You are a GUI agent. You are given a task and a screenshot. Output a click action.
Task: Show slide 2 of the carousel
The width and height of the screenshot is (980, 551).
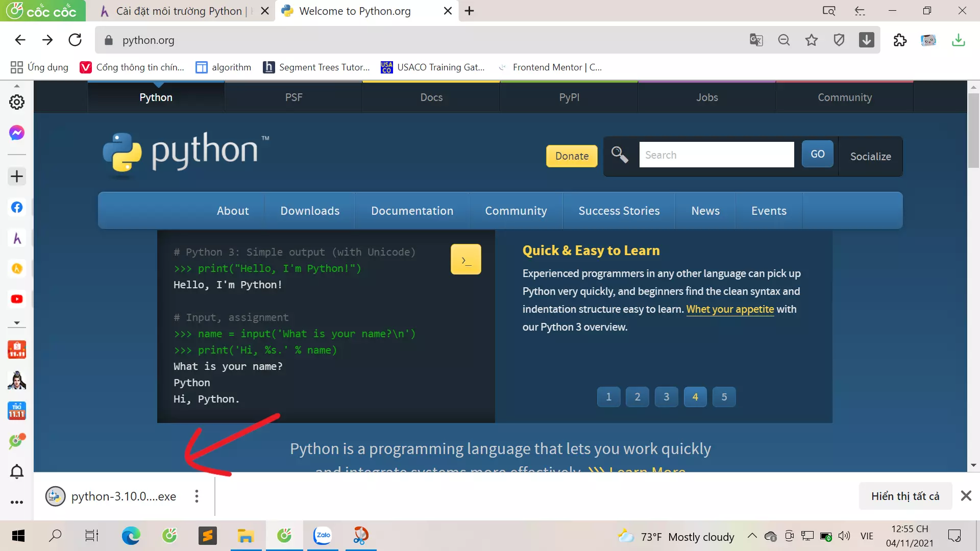637,397
